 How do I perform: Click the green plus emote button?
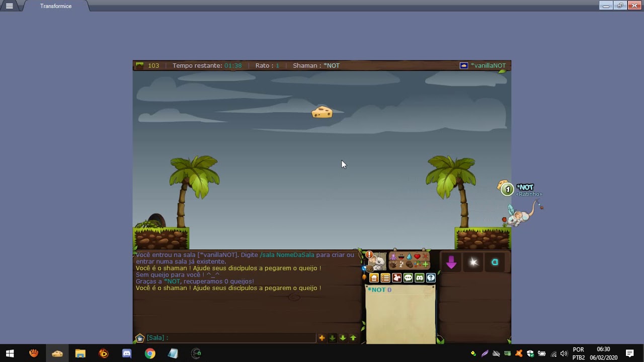click(x=426, y=264)
